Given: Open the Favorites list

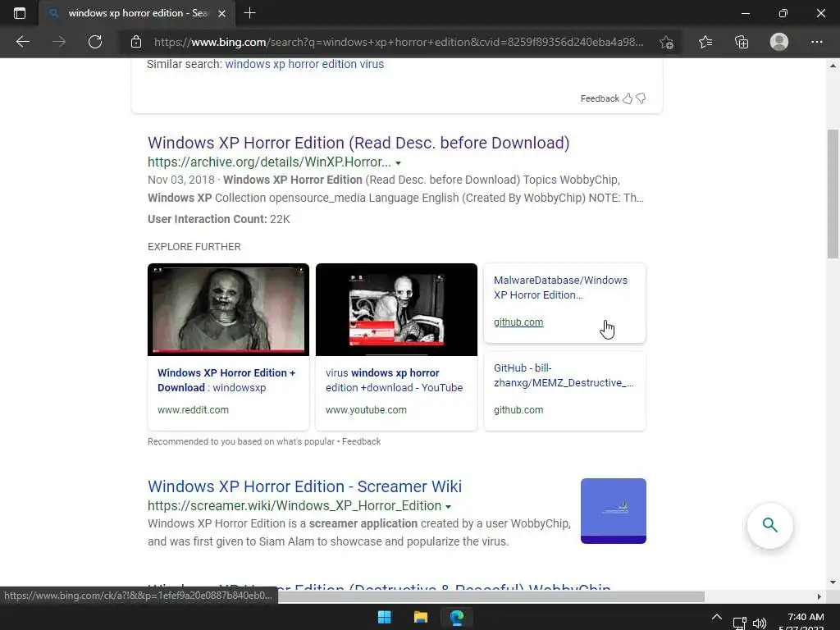Looking at the screenshot, I should click(705, 42).
